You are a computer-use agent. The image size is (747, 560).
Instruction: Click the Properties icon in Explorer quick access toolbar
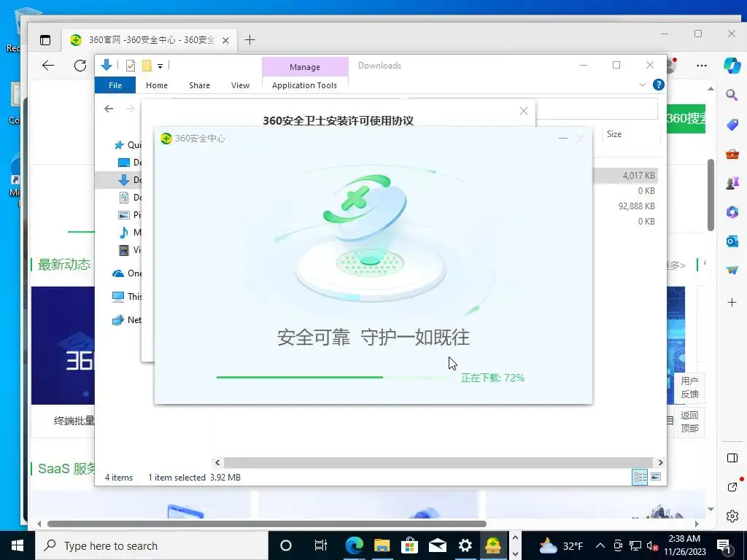[130, 65]
